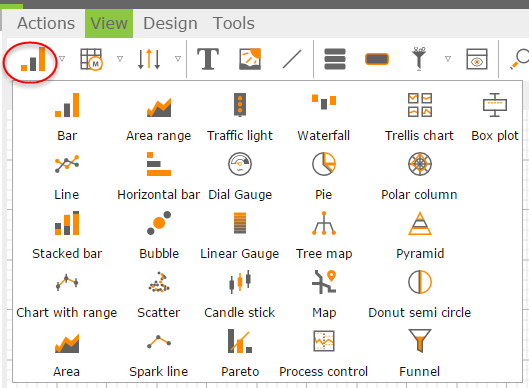Image resolution: width=529 pixels, height=388 pixels.
Task: Click the sort arrows toolbar icon
Action: click(149, 59)
